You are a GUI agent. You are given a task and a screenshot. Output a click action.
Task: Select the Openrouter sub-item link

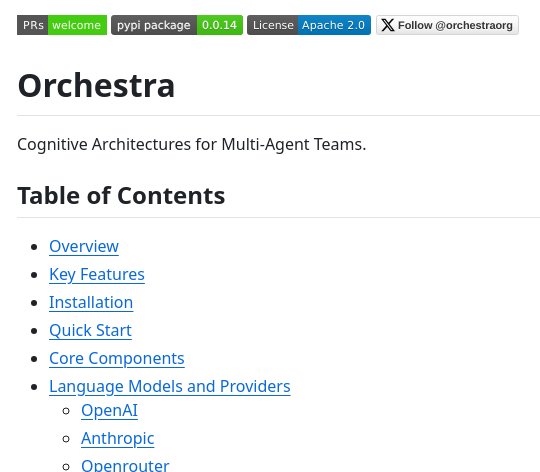point(125,466)
